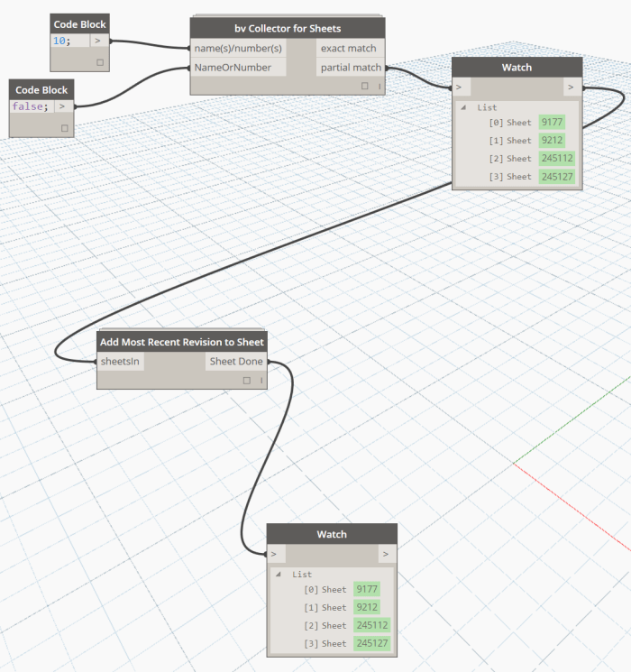Select sheet ID 245112 in lower Watch

point(371,625)
